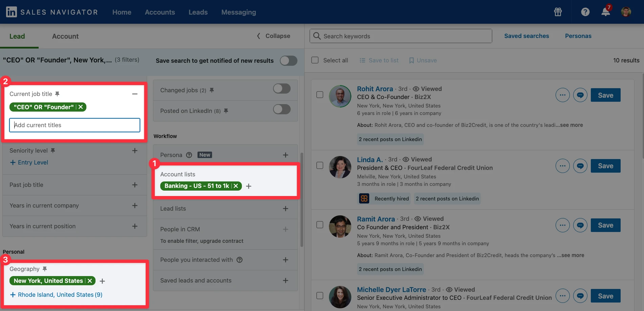This screenshot has height=311, width=644.
Task: Remove the "CEO" OR "Founder" title chip
Action: tap(81, 107)
